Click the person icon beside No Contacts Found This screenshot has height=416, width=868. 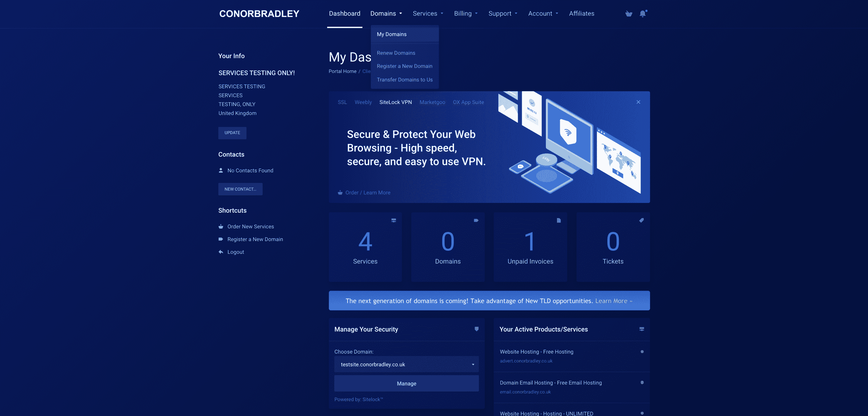coord(221,170)
